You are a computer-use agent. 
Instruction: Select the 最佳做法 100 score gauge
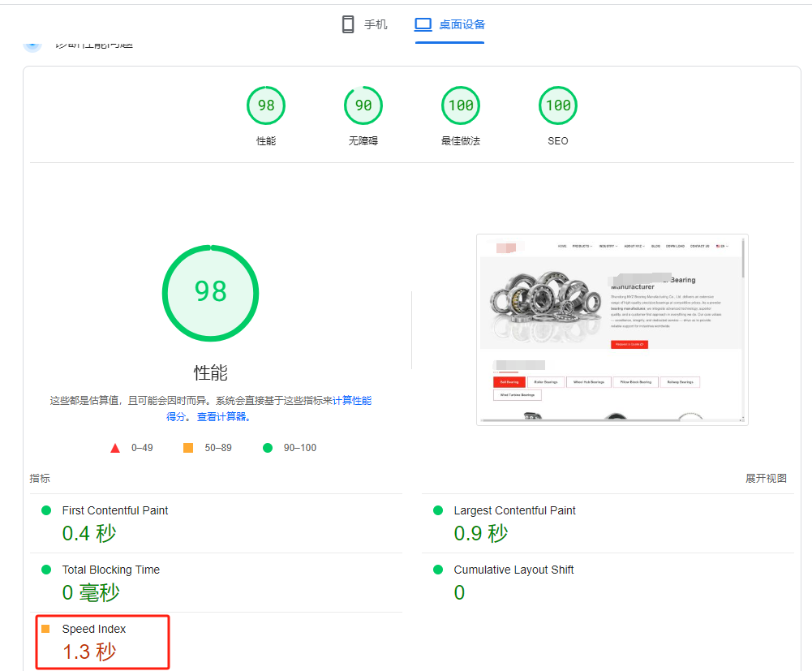click(x=461, y=105)
